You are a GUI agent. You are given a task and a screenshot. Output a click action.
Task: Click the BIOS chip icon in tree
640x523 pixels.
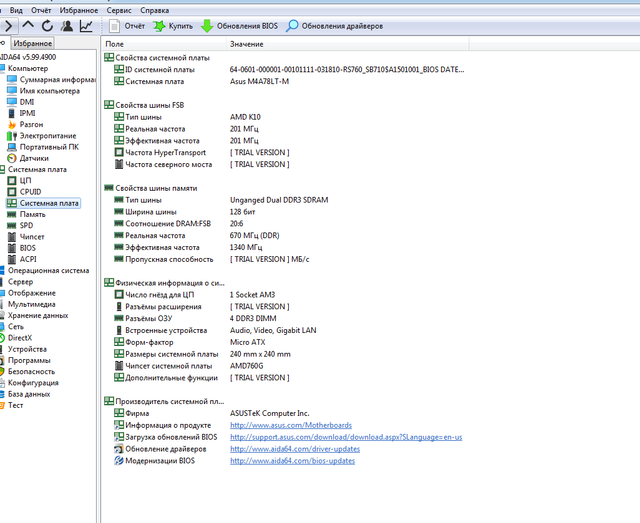[x=12, y=248]
